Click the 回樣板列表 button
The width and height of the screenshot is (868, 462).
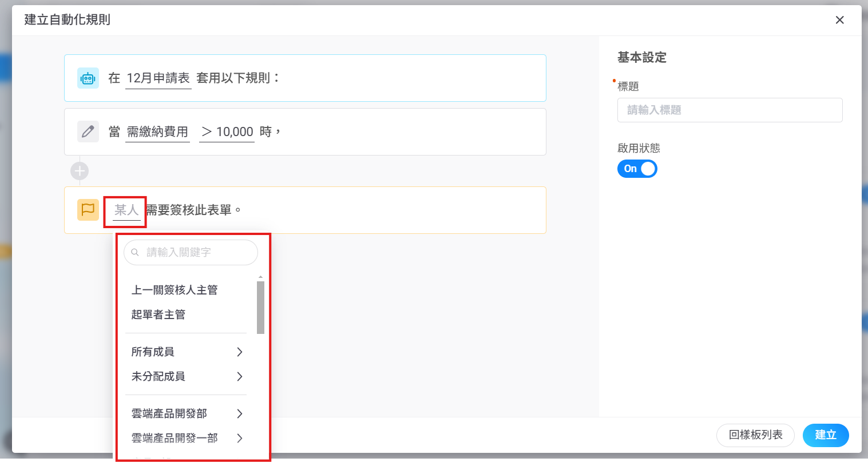(x=755, y=435)
